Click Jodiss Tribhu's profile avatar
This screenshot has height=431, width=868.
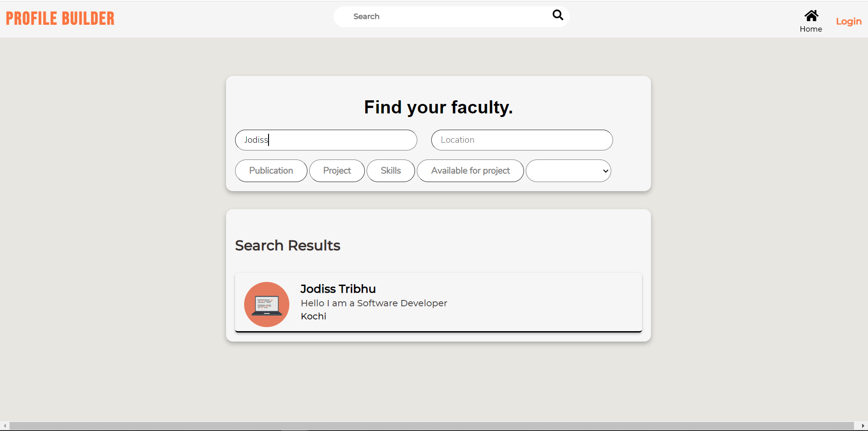coord(266,304)
